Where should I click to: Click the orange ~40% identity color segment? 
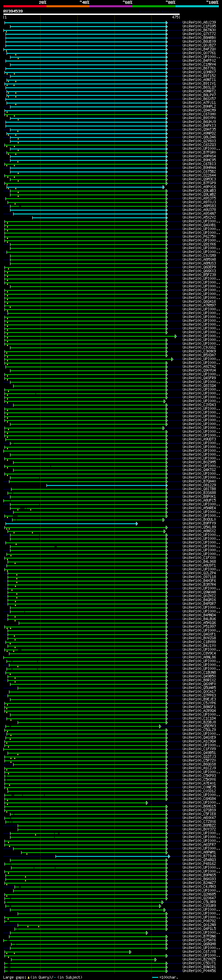pos(68,6)
